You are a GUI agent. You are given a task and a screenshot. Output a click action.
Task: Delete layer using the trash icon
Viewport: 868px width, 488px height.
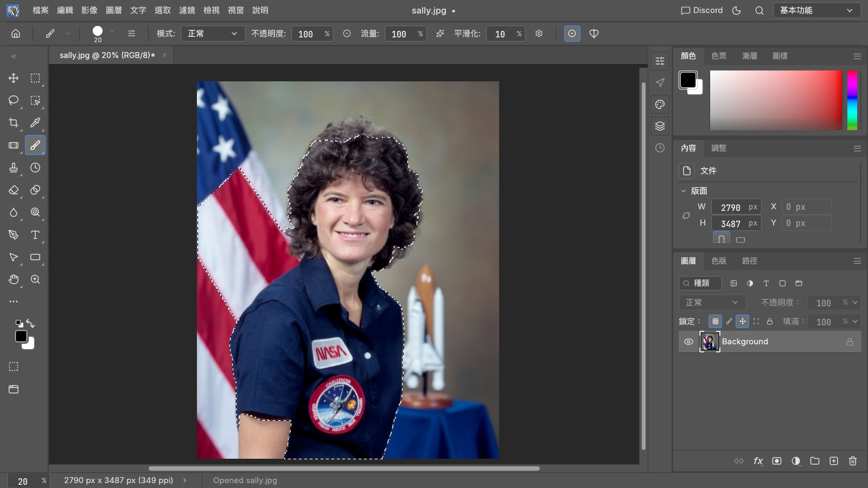pos(853,461)
